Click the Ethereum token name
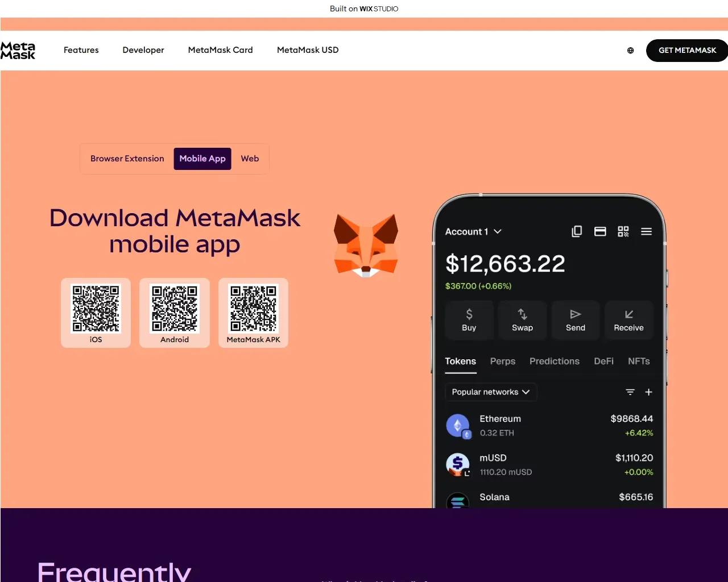 [500, 419]
